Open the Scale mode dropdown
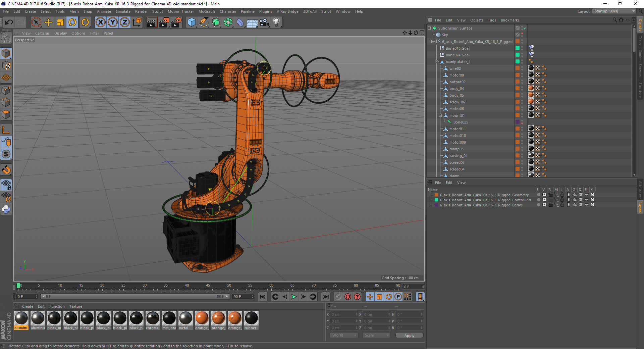This screenshot has width=644, height=349. point(376,335)
